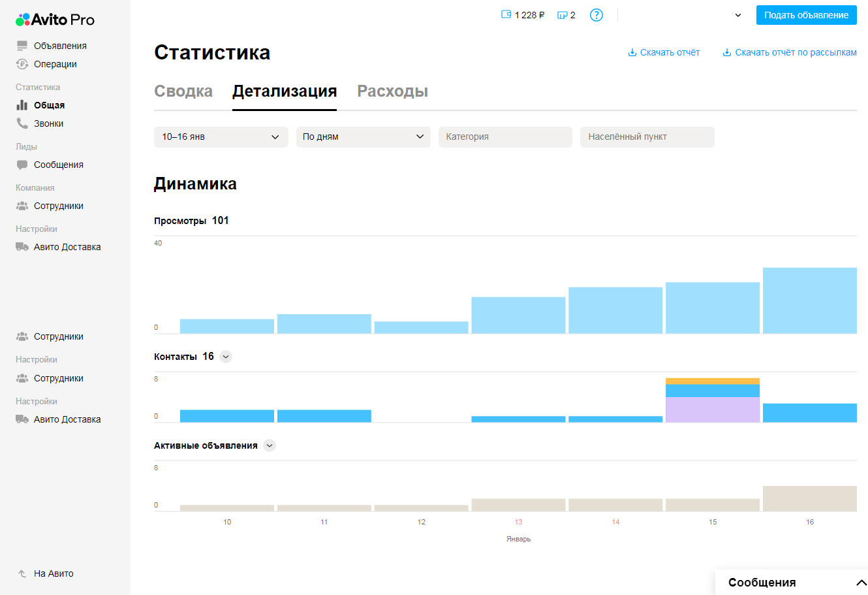Click the Просмотры bar for 16 January
This screenshot has height=595, width=868.
[809, 300]
